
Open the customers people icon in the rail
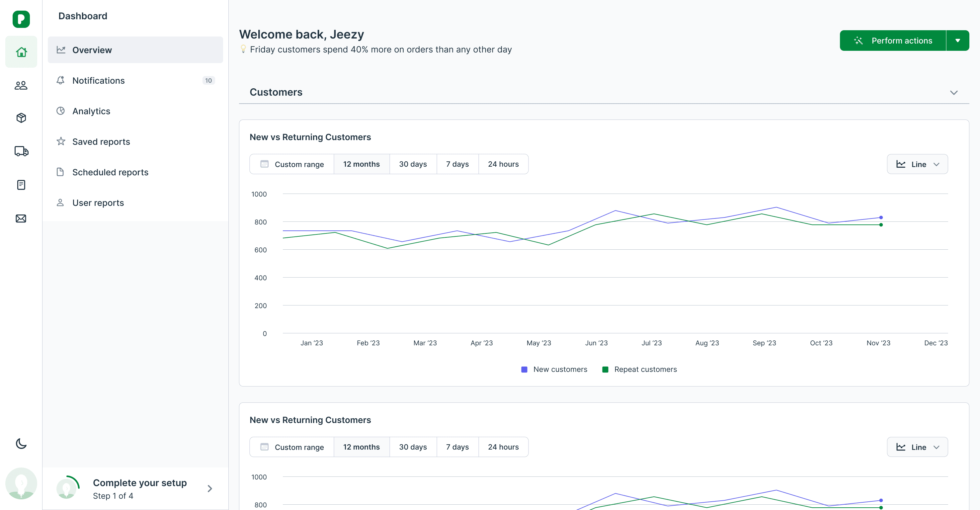21,85
